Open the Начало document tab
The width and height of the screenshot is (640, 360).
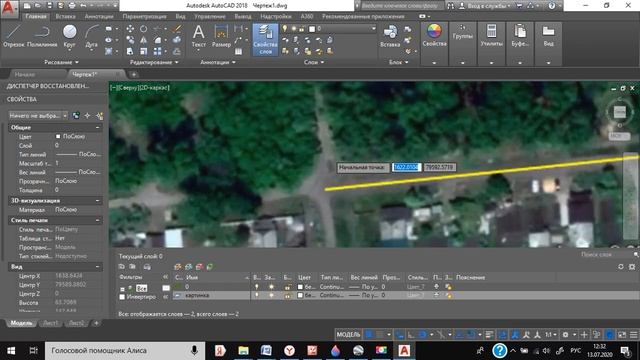(x=25, y=75)
